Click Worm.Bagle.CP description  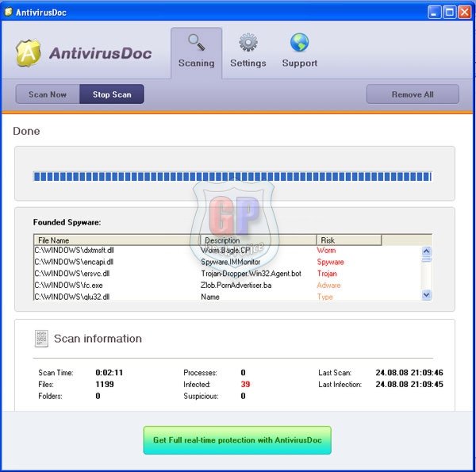click(x=225, y=250)
